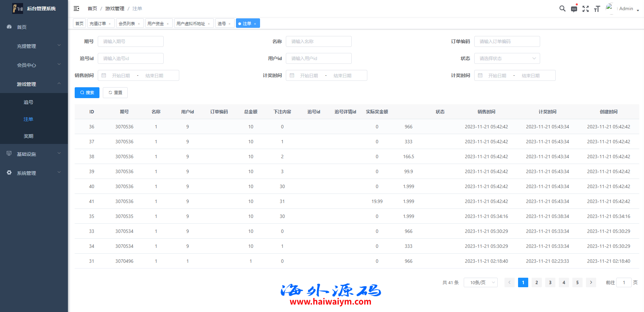The width and height of the screenshot is (644, 312).
Task: Toggle fullscreen mode icon
Action: 586,9
